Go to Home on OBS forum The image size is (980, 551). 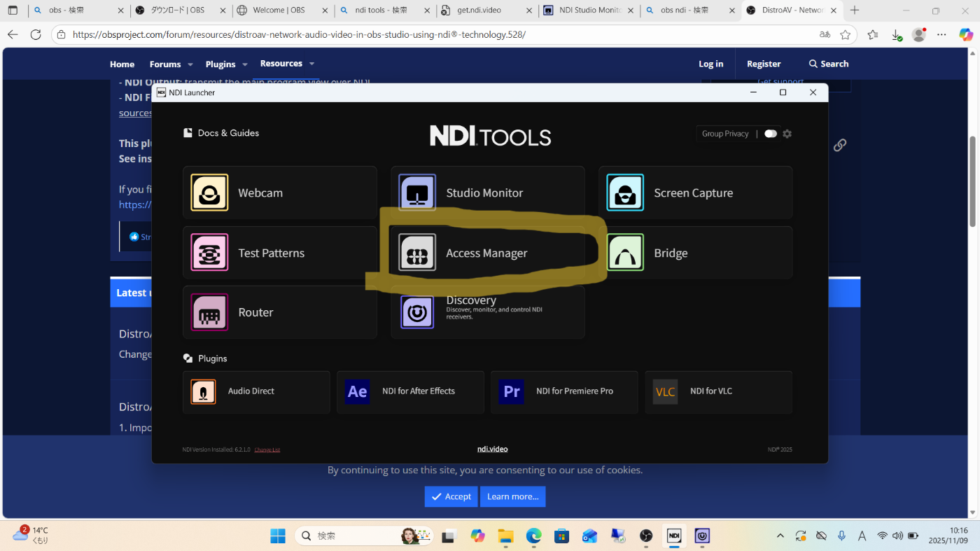[x=122, y=64]
